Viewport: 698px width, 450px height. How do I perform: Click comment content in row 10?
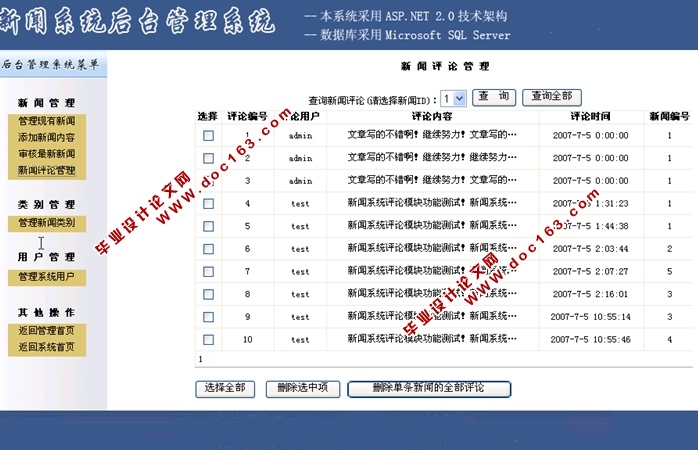click(432, 339)
